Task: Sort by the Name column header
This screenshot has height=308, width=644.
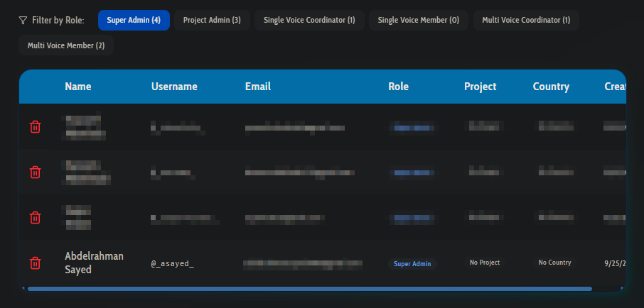Action: pos(78,87)
